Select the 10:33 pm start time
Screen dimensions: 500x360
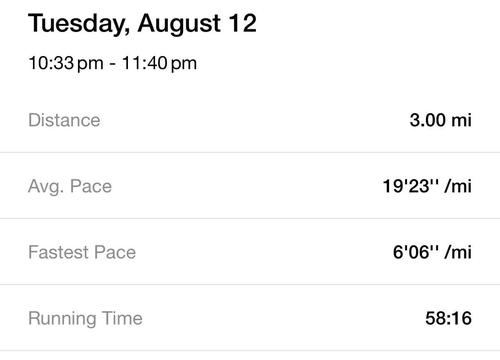tap(66, 63)
